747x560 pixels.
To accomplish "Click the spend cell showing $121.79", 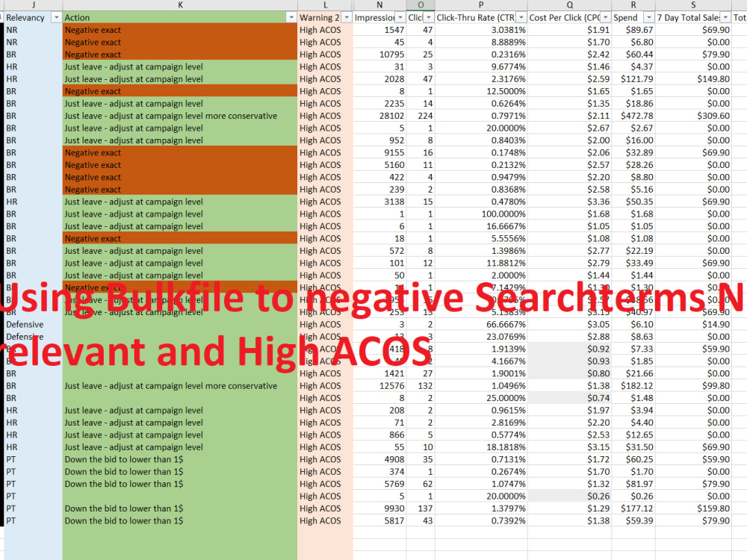I will pos(633,79).
